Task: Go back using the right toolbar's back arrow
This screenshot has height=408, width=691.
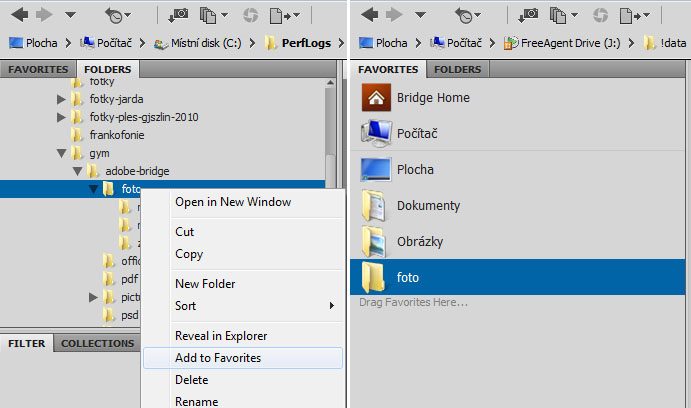Action: click(x=368, y=15)
